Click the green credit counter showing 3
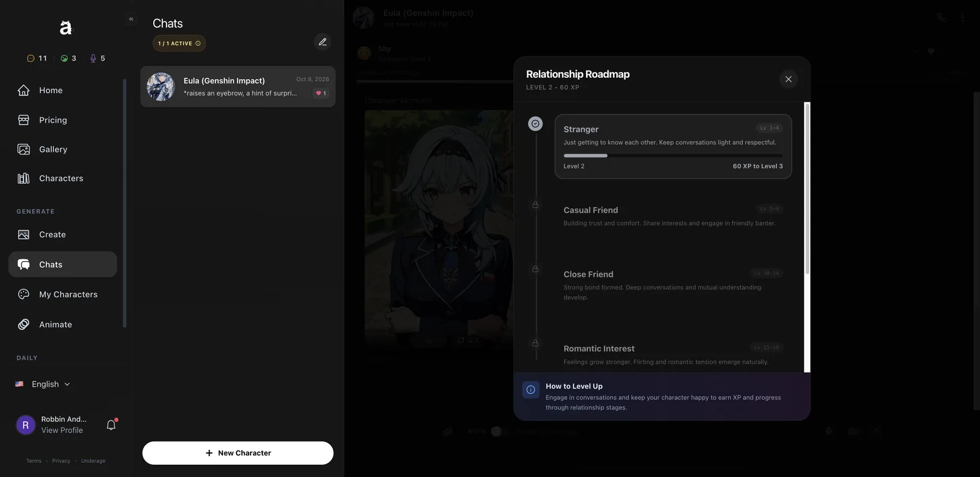The height and width of the screenshot is (477, 980). pos(69,58)
